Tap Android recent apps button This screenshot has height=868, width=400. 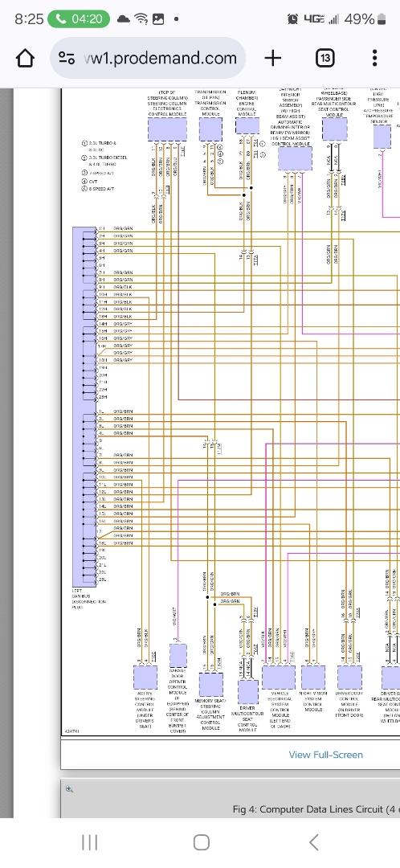click(90, 842)
